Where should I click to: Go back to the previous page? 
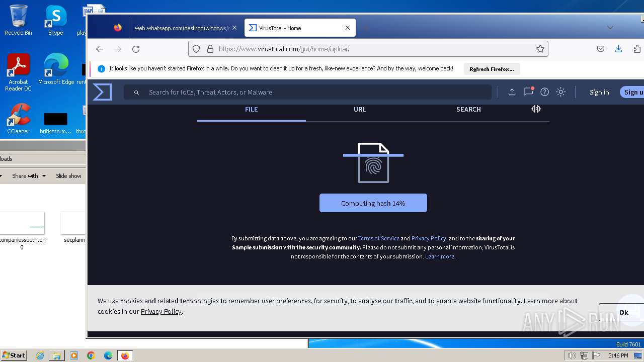100,49
